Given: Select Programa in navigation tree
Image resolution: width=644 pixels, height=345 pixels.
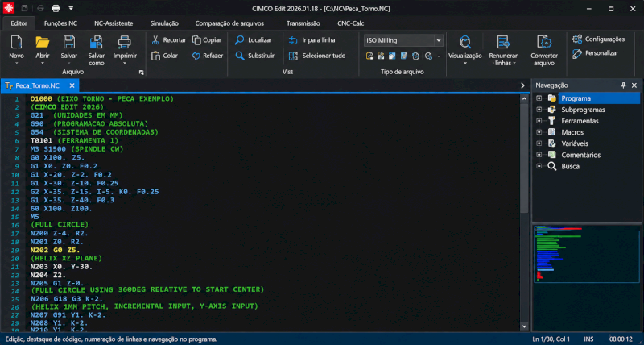Looking at the screenshot, I should 576,98.
